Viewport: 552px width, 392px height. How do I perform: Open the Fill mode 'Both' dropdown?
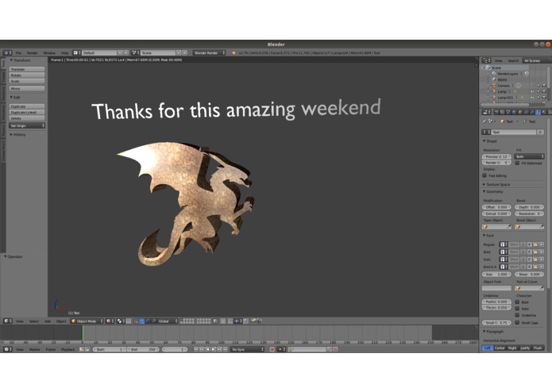pyautogui.click(x=529, y=156)
